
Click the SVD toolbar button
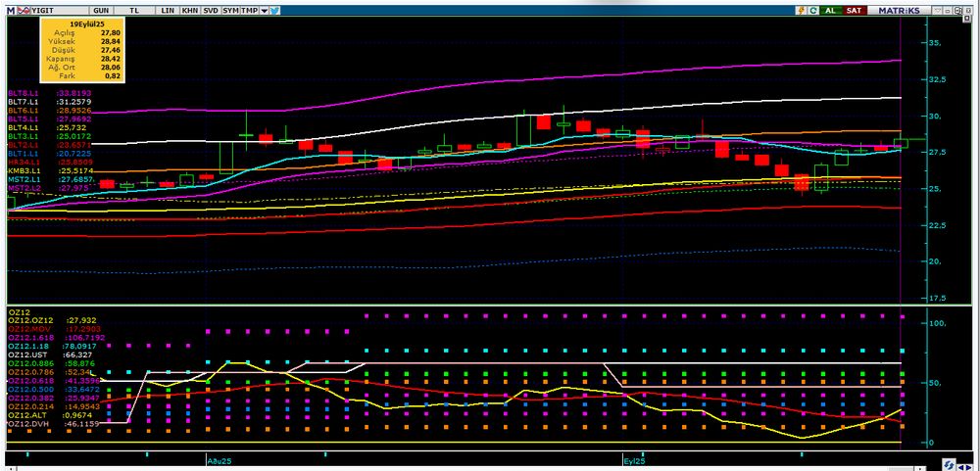point(212,11)
